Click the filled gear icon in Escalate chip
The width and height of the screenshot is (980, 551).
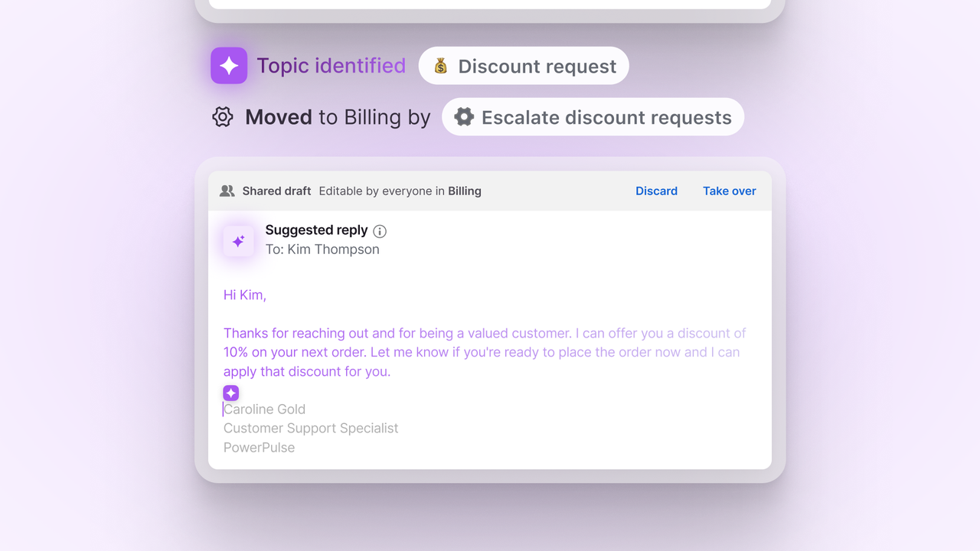(x=464, y=117)
